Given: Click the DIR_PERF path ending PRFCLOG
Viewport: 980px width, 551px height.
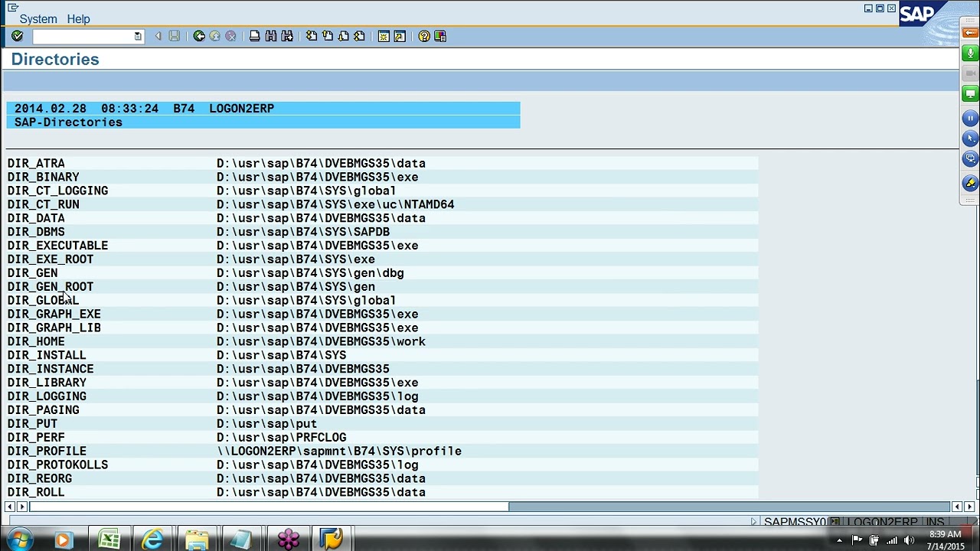Looking at the screenshot, I should [281, 438].
